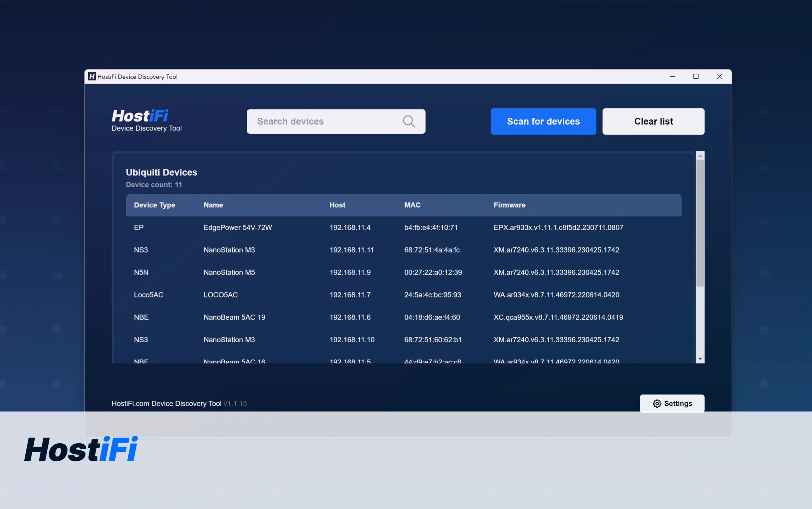812x509 pixels.
Task: Click the search magnifier icon
Action: pos(409,121)
